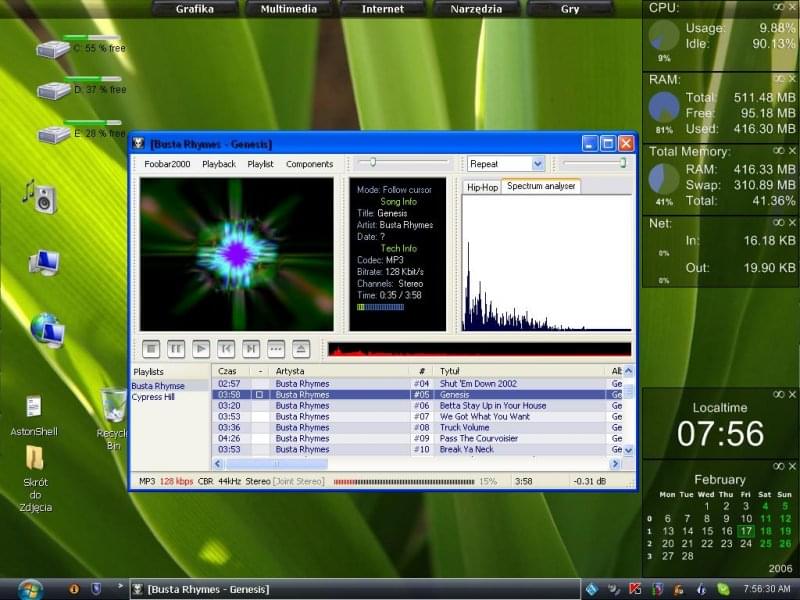Image resolution: width=800 pixels, height=600 pixels.
Task: Click the infinity icon on the calendar widget
Action: [x=779, y=466]
